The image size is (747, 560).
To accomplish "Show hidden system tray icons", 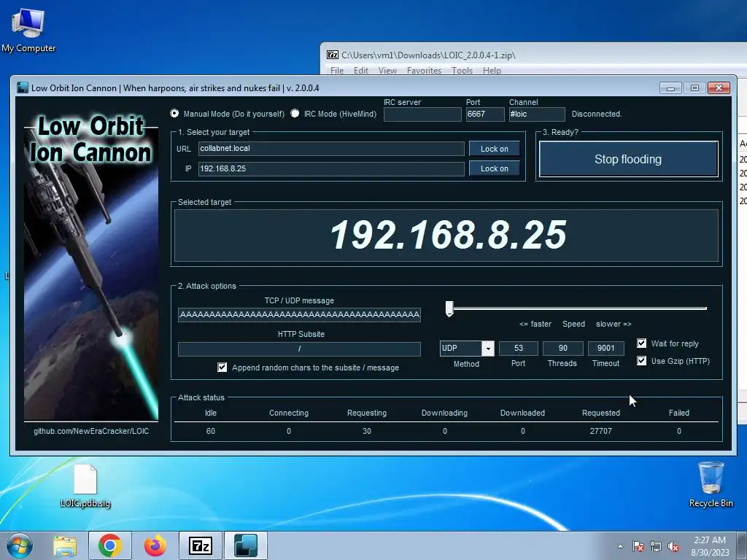I will click(620, 547).
